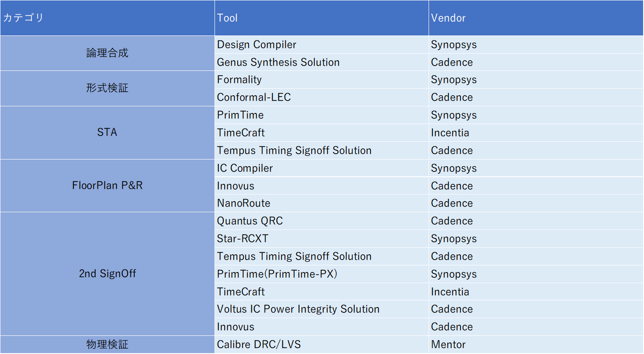Click the Genus Synthesis Solution cell
The image size is (644, 354).
click(321, 62)
